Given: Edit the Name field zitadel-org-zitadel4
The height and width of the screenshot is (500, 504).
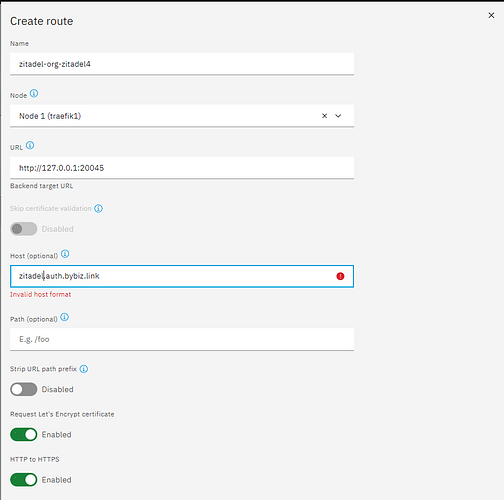Looking at the screenshot, I should click(182, 64).
